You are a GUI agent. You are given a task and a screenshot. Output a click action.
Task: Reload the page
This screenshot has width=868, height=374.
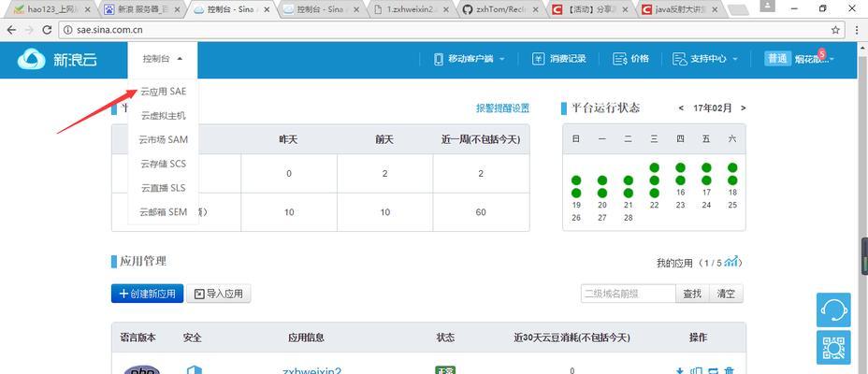[47, 30]
